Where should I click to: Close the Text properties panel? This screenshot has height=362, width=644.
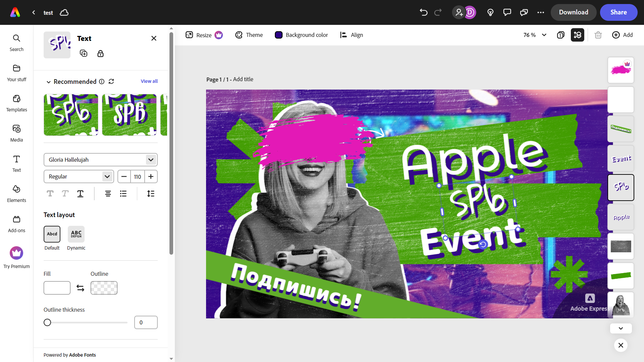[x=154, y=38]
